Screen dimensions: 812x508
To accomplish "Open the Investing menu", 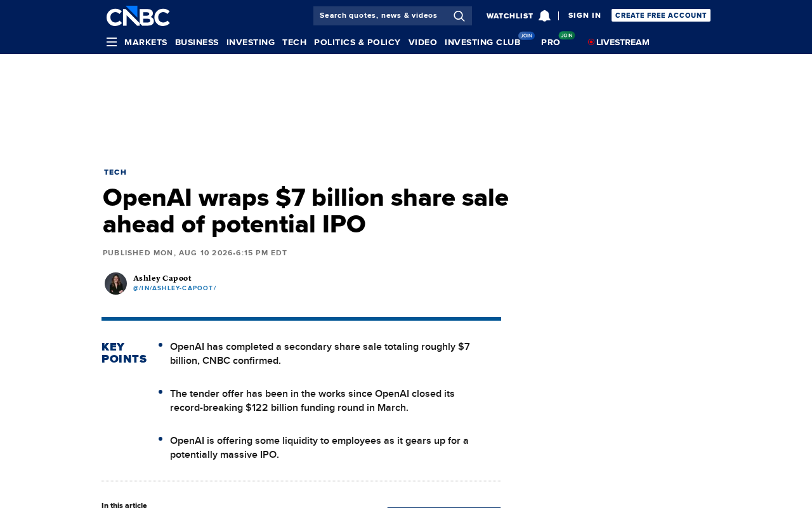I will tap(251, 42).
